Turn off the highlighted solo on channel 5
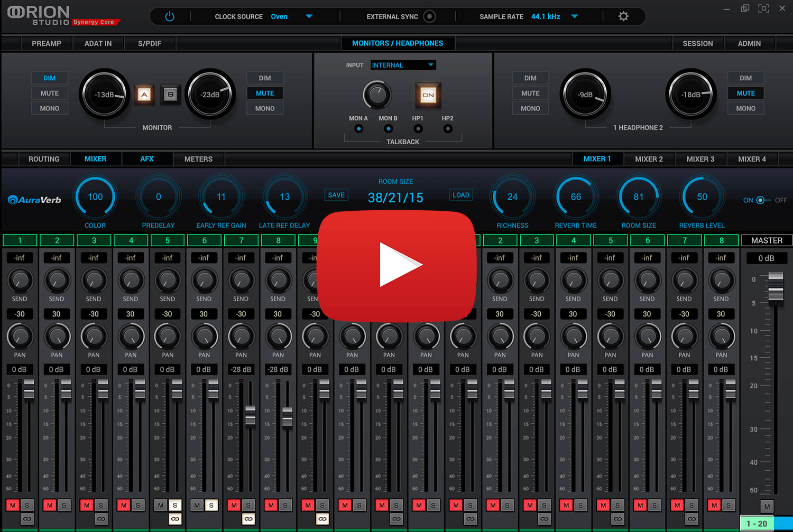 175,505
